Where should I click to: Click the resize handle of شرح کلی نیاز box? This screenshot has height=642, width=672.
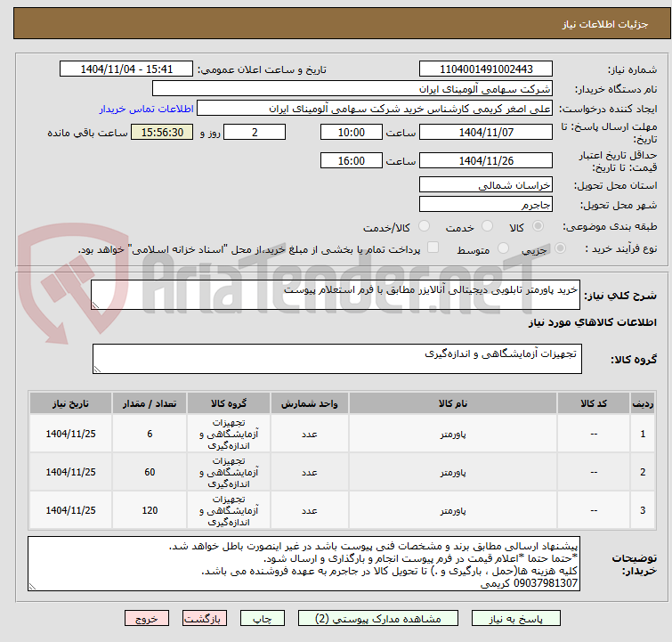[95, 305]
